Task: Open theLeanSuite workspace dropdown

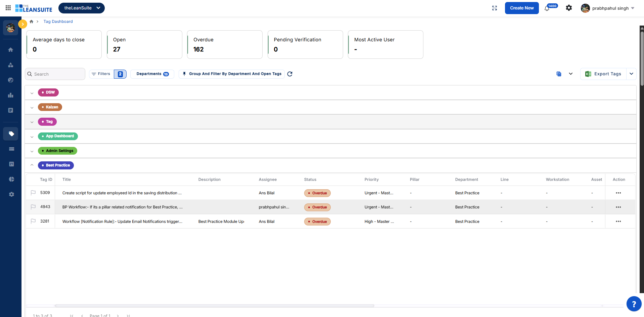Action: [82, 8]
